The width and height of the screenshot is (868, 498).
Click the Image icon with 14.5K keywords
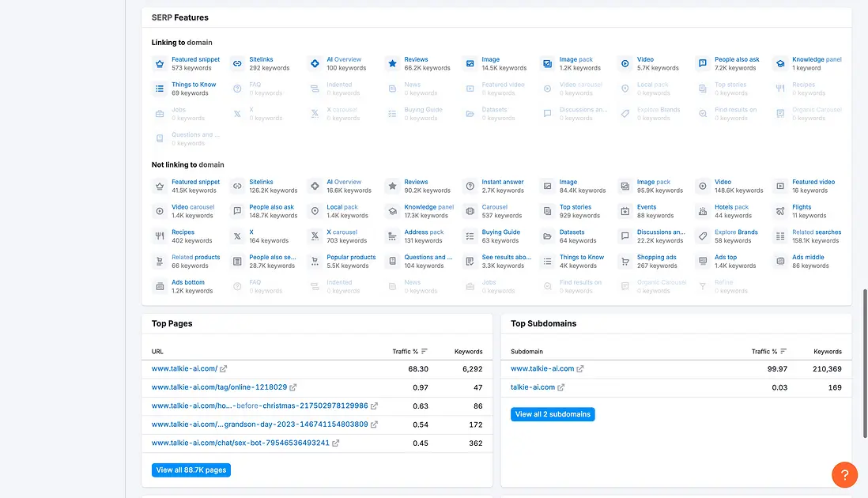coord(470,63)
